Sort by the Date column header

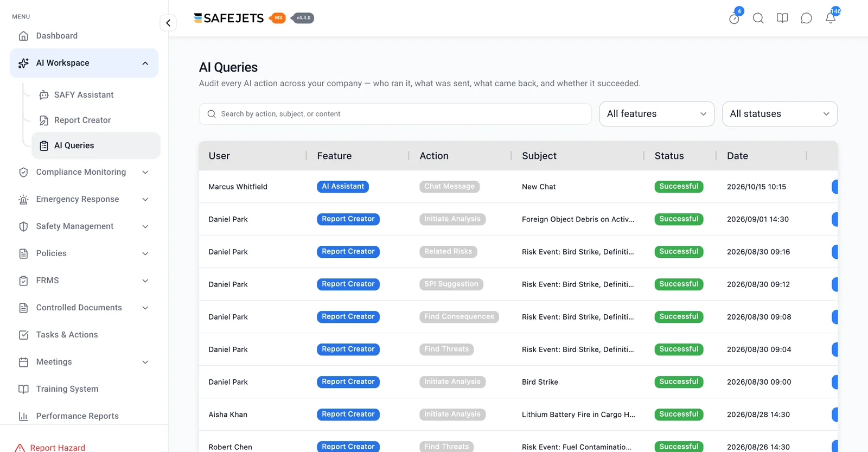point(737,156)
